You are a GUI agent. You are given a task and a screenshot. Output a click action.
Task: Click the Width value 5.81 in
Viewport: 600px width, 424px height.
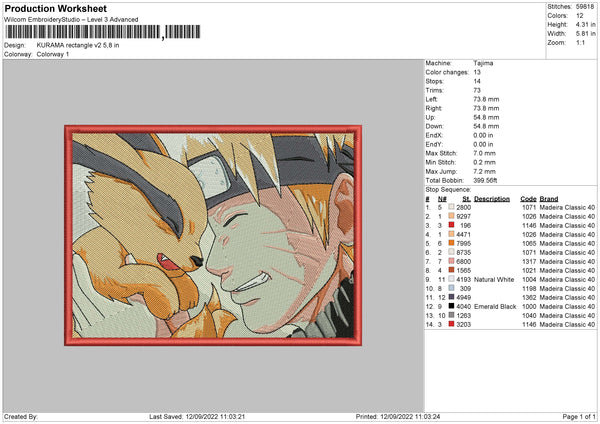(585, 34)
